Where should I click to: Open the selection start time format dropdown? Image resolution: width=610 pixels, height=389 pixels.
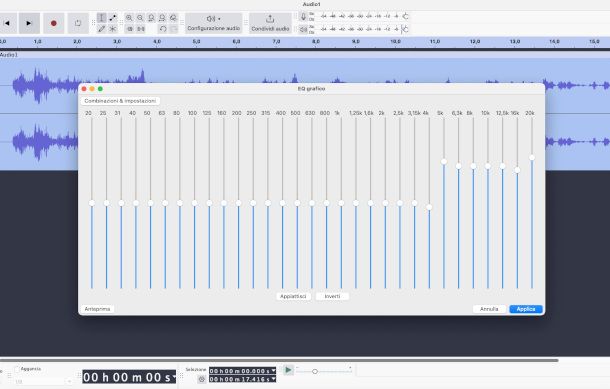pyautogui.click(x=273, y=371)
